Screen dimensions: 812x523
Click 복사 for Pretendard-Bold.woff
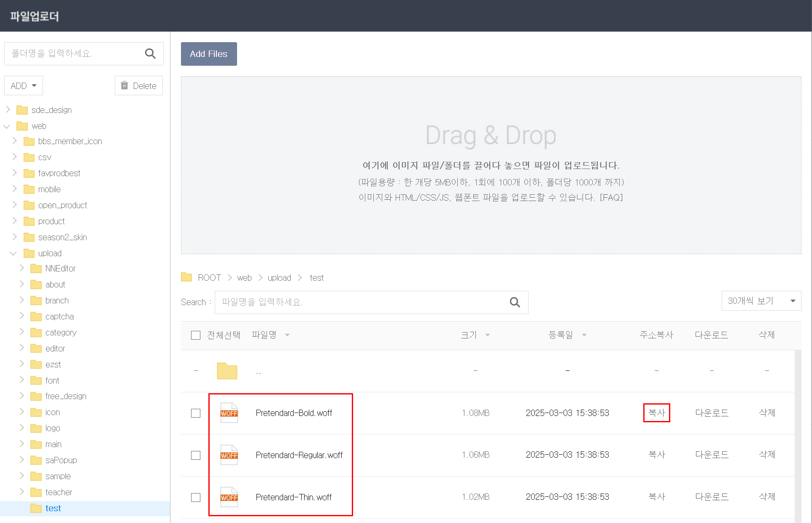[x=656, y=413]
